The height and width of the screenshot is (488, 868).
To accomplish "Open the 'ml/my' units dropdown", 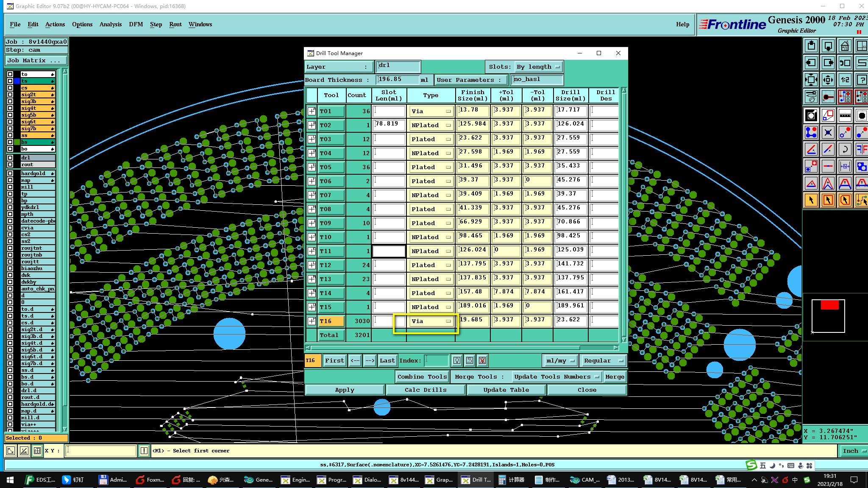I will click(560, 361).
